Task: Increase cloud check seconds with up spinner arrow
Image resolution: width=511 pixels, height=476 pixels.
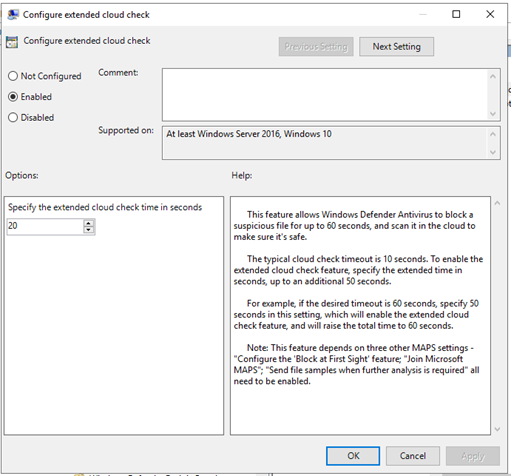Action: coord(88,223)
